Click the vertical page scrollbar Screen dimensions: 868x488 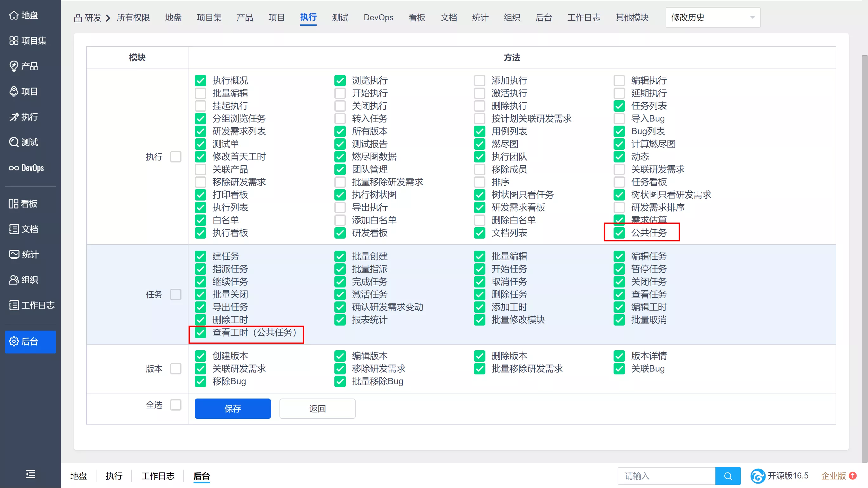(x=865, y=259)
